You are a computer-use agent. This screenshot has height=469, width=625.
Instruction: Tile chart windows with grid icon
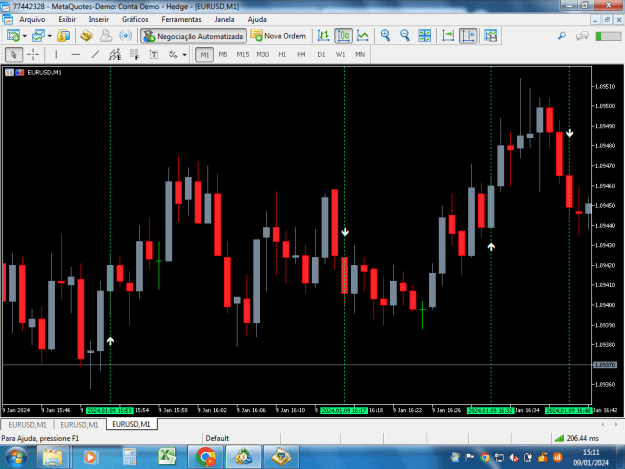pos(425,36)
